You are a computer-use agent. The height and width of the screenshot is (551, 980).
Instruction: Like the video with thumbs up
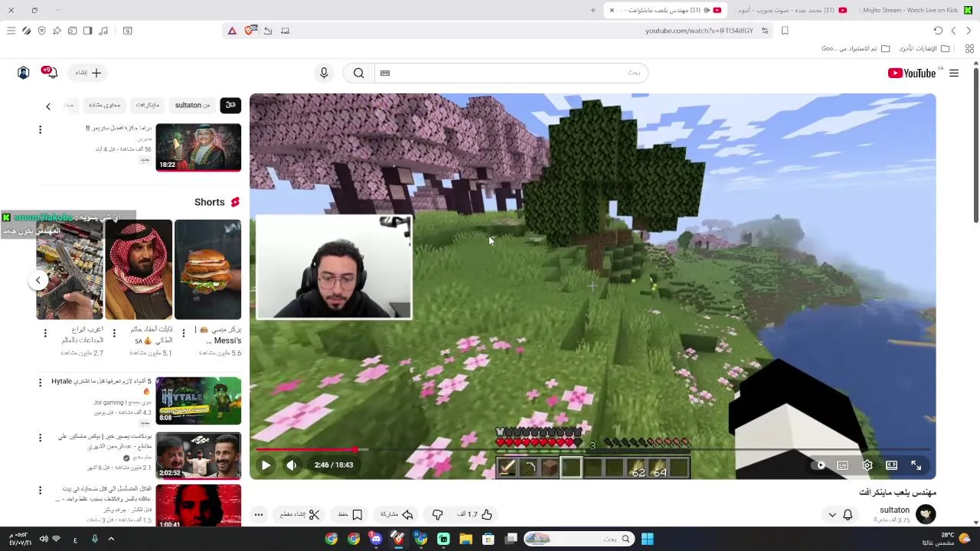pyautogui.click(x=475, y=514)
